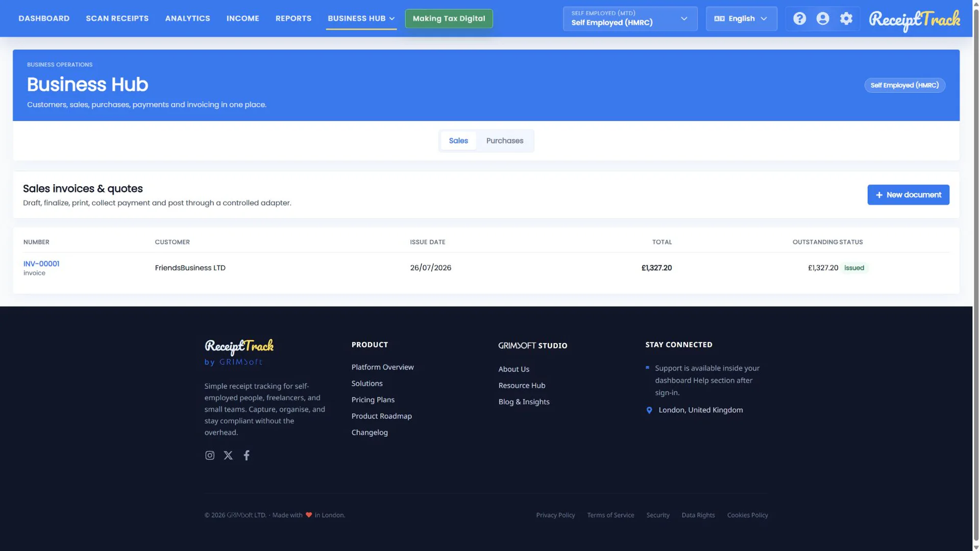Click the 26/07/2026 issue date cell
This screenshot has width=980, height=551.
pyautogui.click(x=430, y=268)
